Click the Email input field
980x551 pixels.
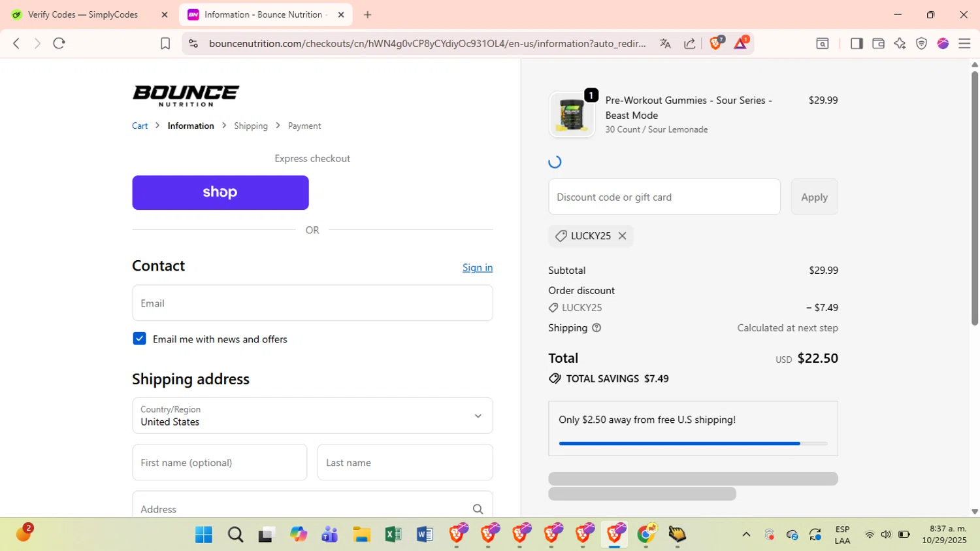pyautogui.click(x=312, y=303)
